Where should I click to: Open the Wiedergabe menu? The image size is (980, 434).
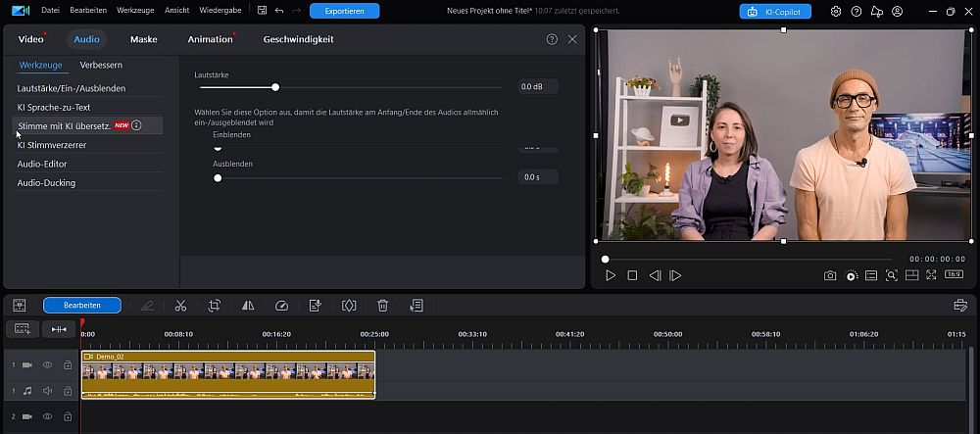click(x=220, y=11)
